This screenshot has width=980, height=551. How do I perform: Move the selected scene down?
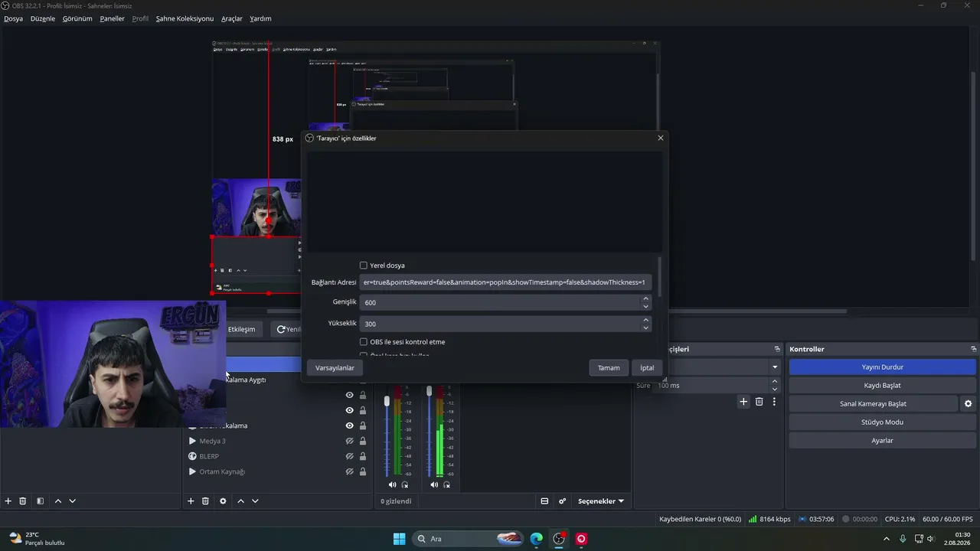pyautogui.click(x=72, y=501)
